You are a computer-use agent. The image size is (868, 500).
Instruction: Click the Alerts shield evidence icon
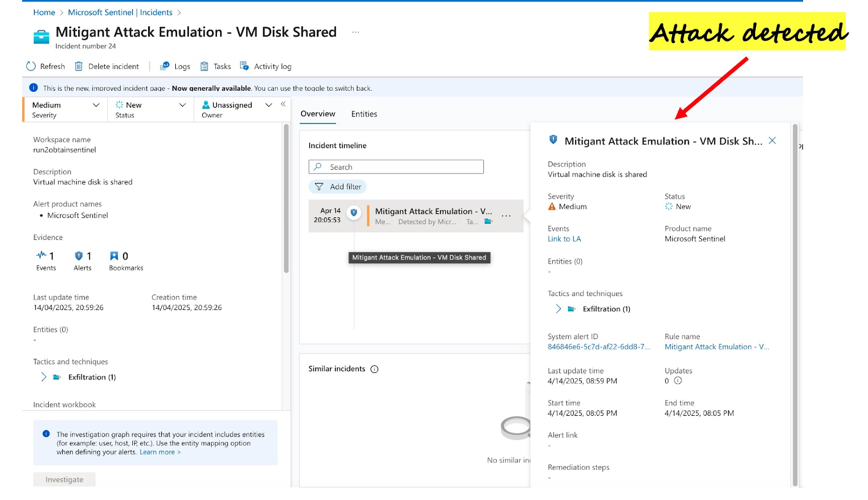click(79, 256)
